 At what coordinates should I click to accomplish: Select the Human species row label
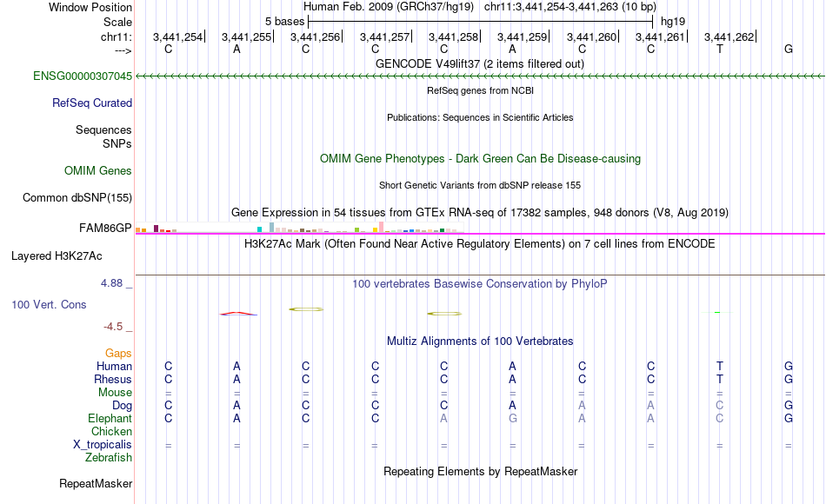pyautogui.click(x=114, y=367)
